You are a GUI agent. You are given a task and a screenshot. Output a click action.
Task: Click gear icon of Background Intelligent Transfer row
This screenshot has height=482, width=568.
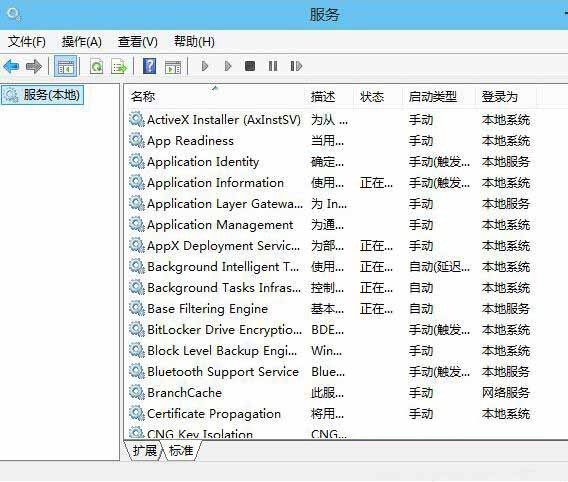[137, 267]
